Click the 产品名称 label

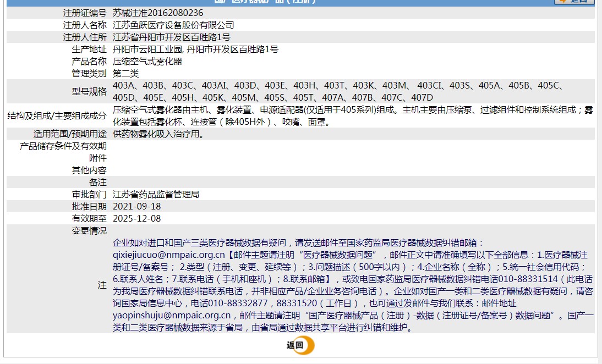[x=89, y=62]
